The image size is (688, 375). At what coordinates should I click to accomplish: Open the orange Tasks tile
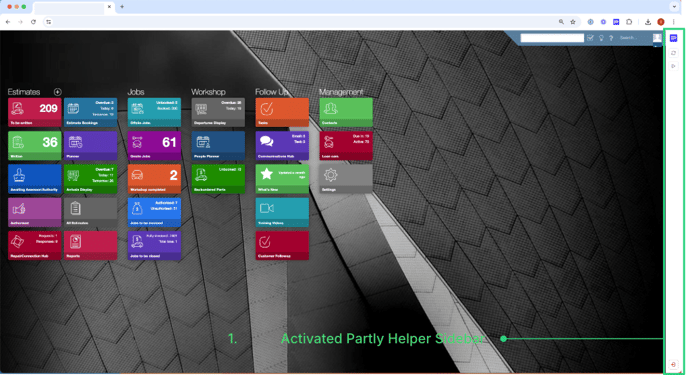click(x=282, y=112)
